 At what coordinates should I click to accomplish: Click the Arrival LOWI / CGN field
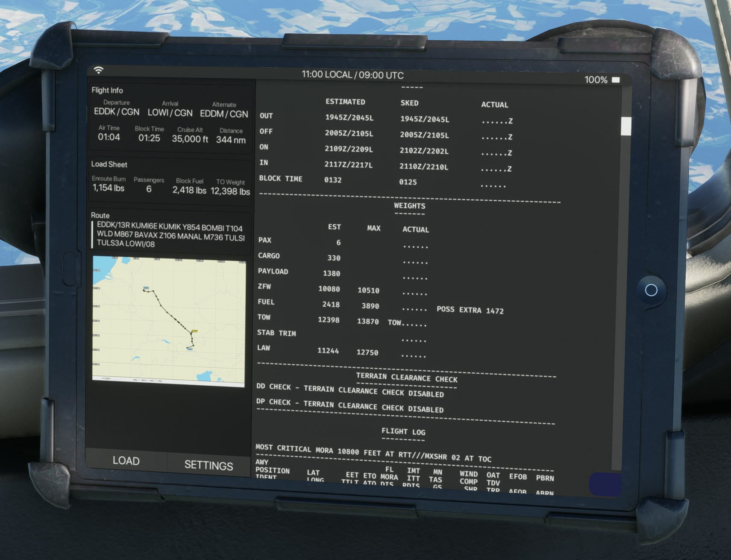click(170, 113)
